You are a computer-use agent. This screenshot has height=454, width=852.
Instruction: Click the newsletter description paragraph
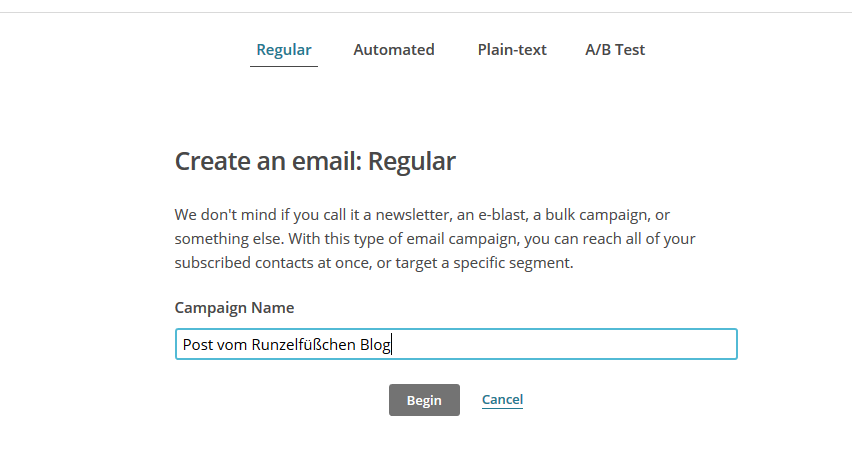pos(435,239)
